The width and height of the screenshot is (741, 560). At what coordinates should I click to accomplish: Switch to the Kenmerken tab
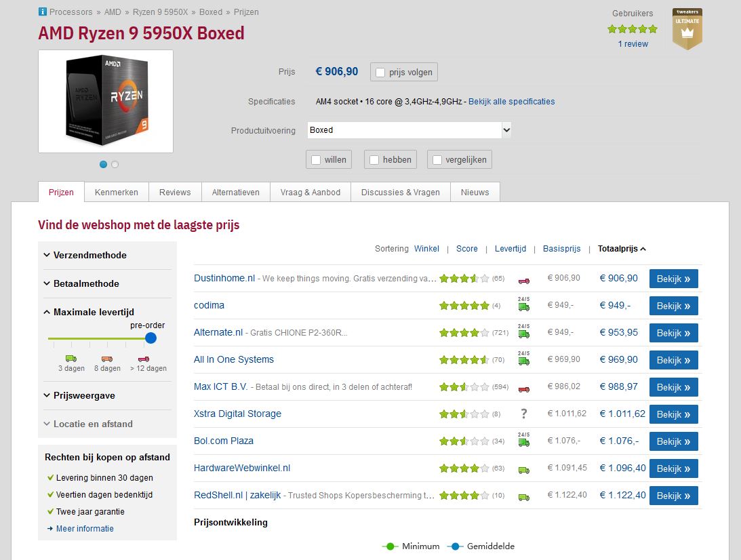pyautogui.click(x=116, y=193)
